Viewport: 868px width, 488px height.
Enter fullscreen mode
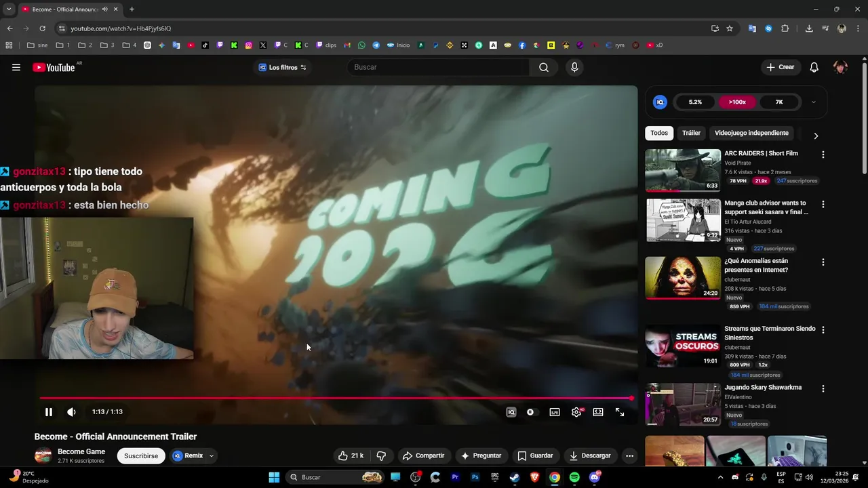620,412
